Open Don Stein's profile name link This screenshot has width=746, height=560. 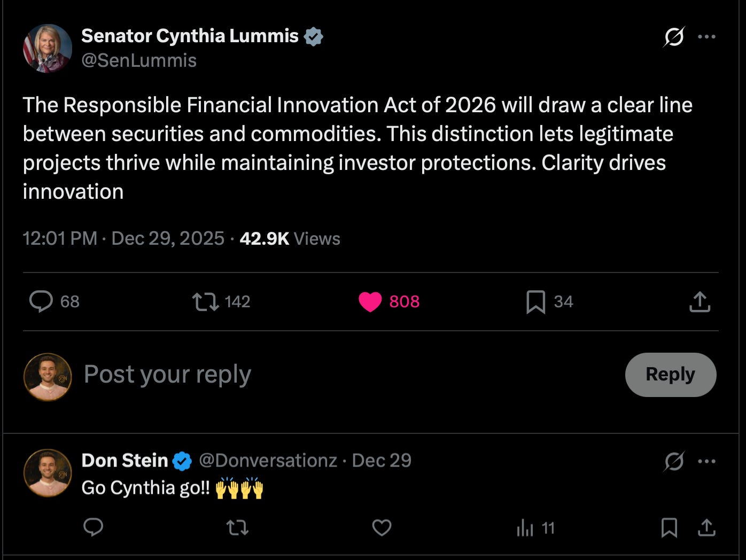[125, 461]
